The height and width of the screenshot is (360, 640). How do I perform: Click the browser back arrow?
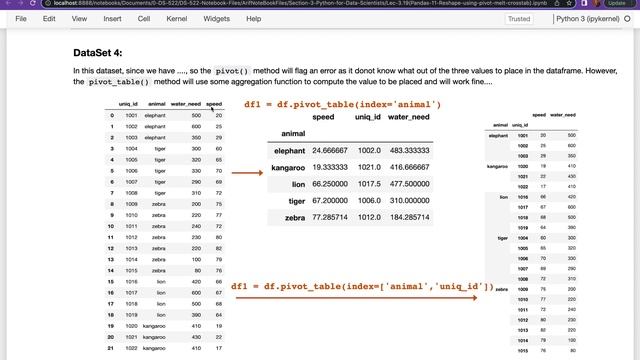8,3
